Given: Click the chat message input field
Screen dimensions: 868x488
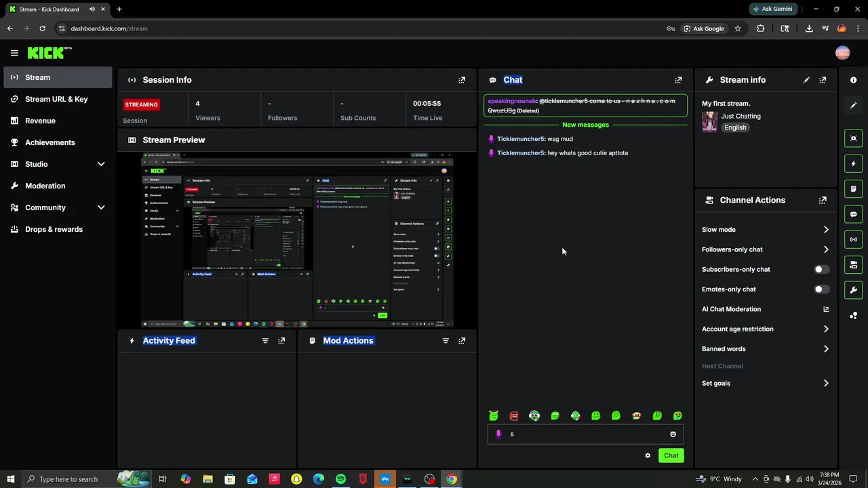Looking at the screenshot, I should click(x=586, y=434).
